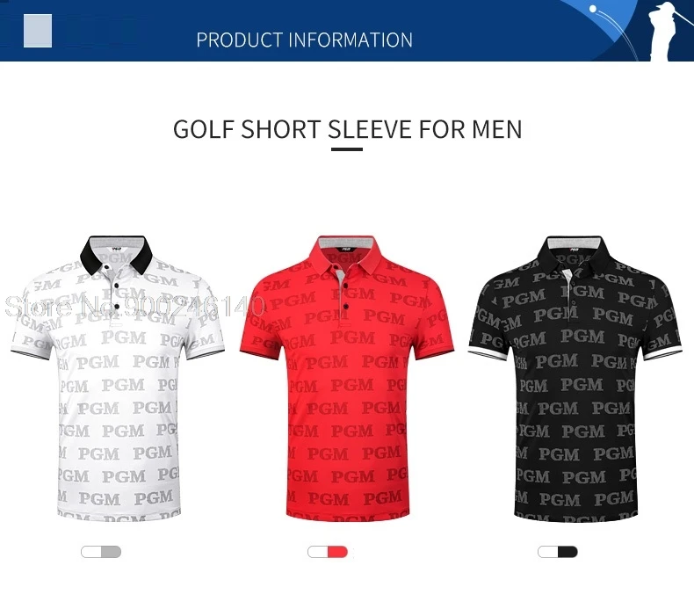
Task: Open the red PGM polo shirt image
Action: 346,377
